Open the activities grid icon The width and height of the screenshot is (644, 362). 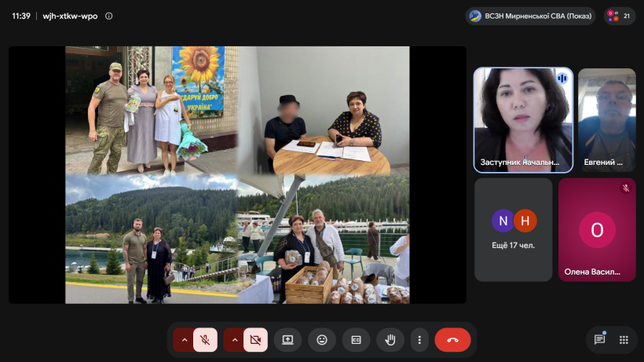coord(624,340)
